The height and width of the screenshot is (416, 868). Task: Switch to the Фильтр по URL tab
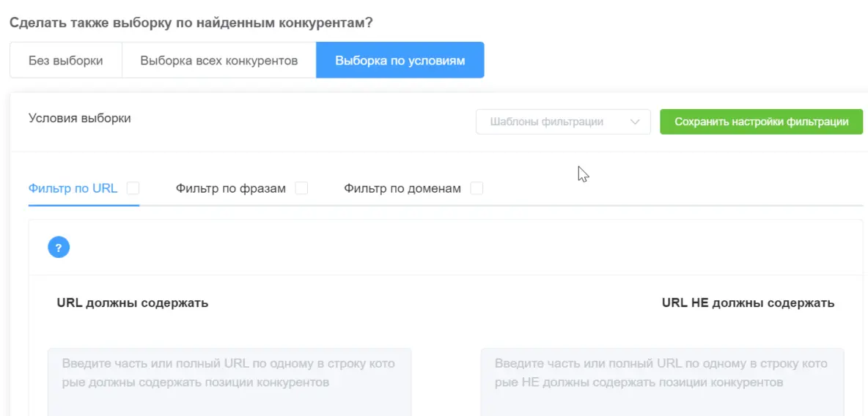pos(73,188)
